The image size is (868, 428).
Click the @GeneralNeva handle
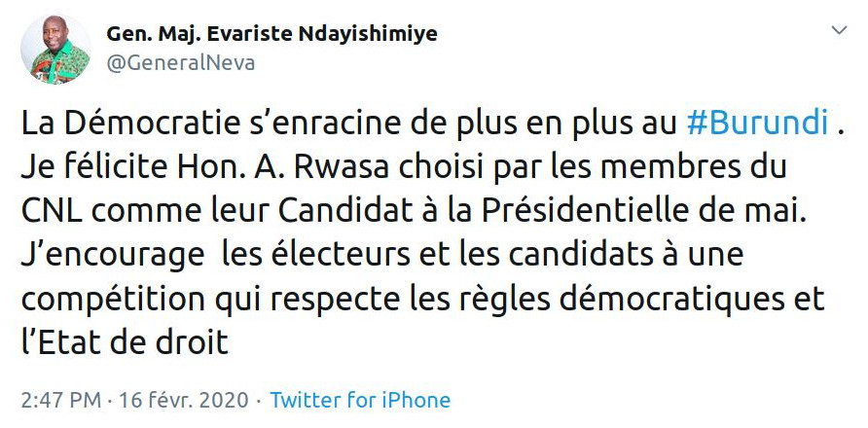pos(181,64)
